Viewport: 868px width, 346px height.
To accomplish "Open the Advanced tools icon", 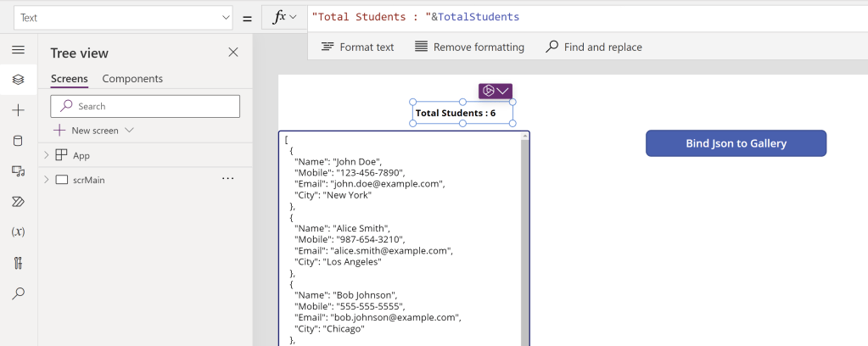I will coord(18,262).
